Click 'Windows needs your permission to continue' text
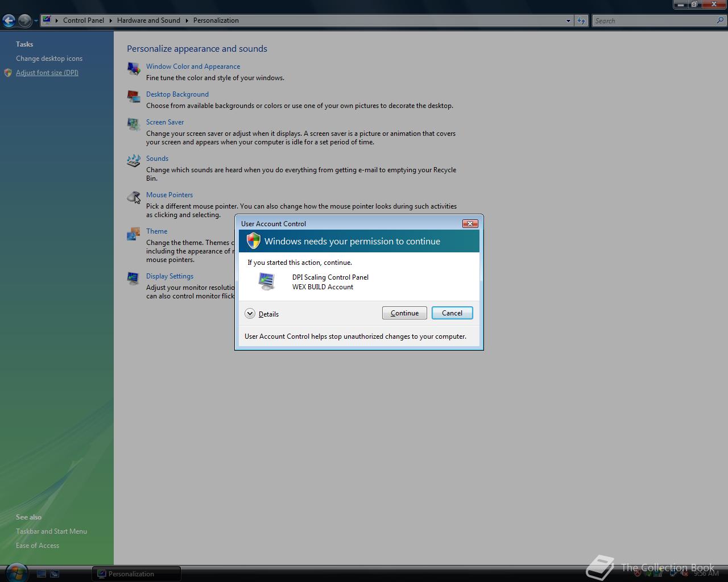728x582 pixels. pyautogui.click(x=352, y=242)
